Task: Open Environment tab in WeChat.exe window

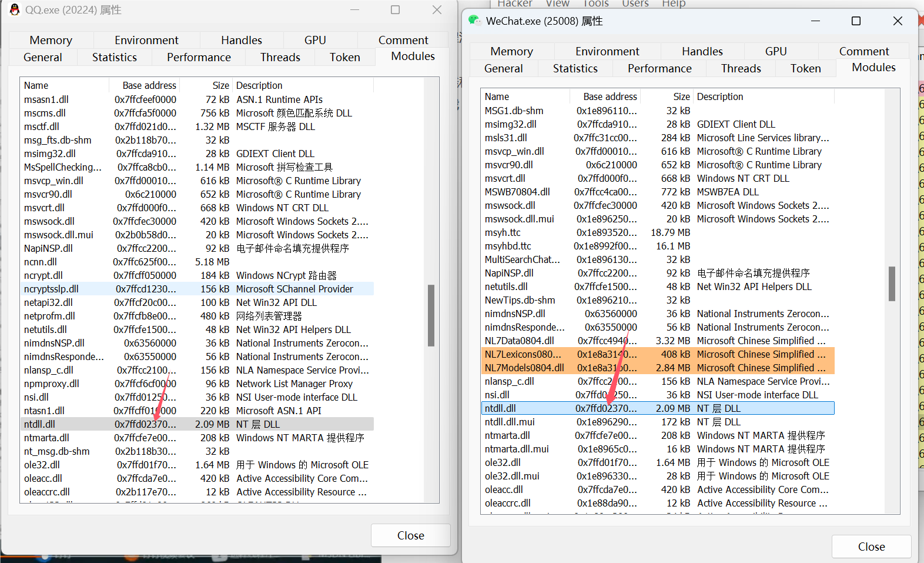Action: tap(607, 51)
